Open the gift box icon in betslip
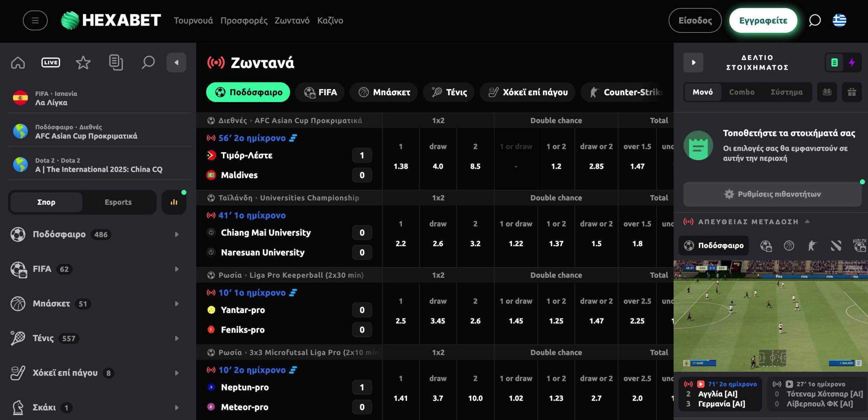 pos(852,92)
